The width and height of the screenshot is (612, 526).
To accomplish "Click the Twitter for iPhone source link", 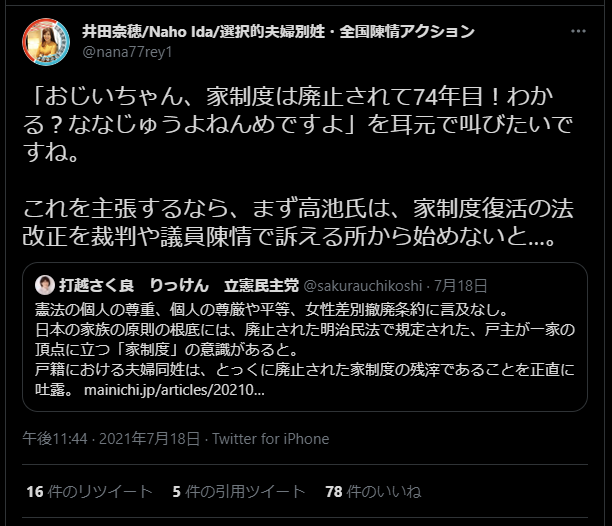I will point(271,439).
